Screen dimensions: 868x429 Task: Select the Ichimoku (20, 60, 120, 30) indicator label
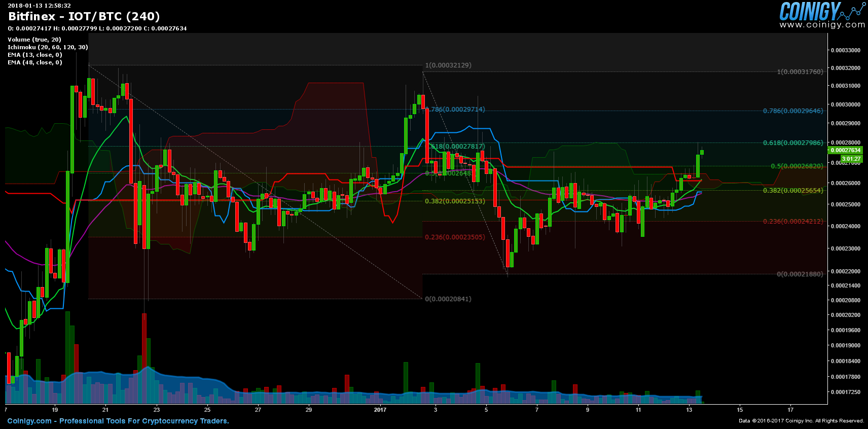pyautogui.click(x=48, y=47)
